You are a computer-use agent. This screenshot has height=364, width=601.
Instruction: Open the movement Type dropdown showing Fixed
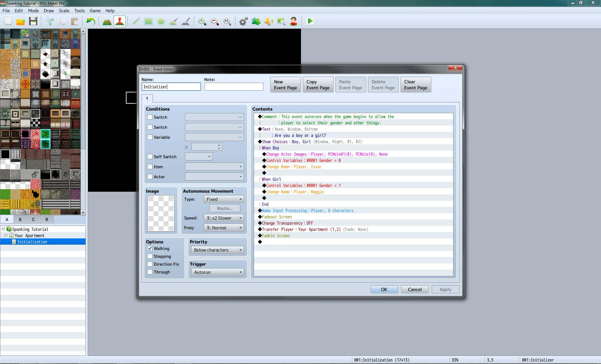[x=224, y=199]
